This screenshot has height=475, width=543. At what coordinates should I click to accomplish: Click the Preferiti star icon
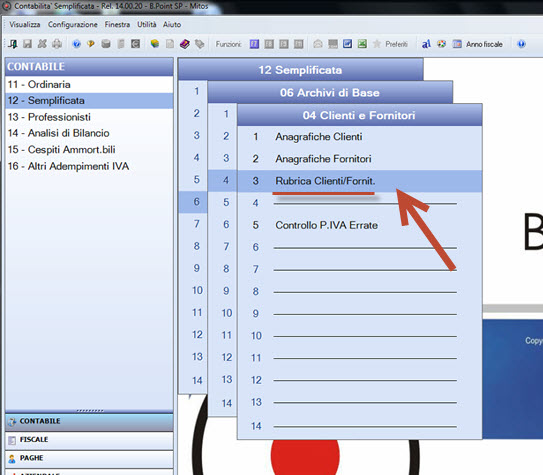(x=377, y=44)
